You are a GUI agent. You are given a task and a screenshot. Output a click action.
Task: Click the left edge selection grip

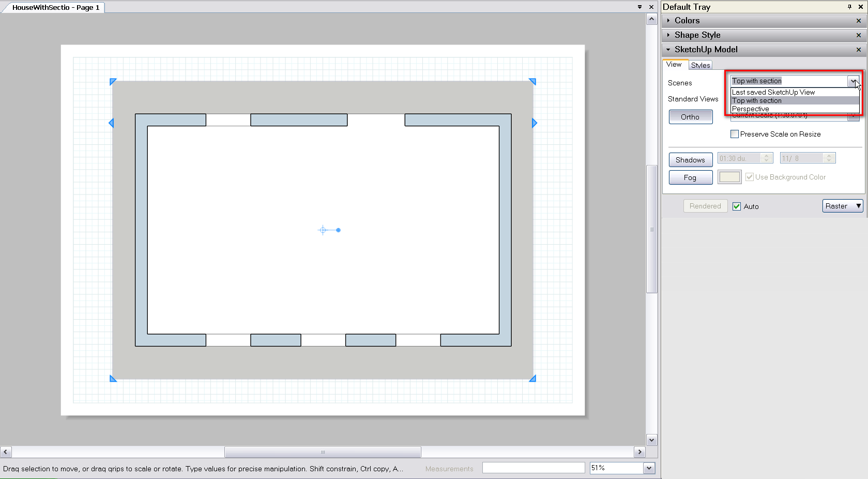(111, 123)
